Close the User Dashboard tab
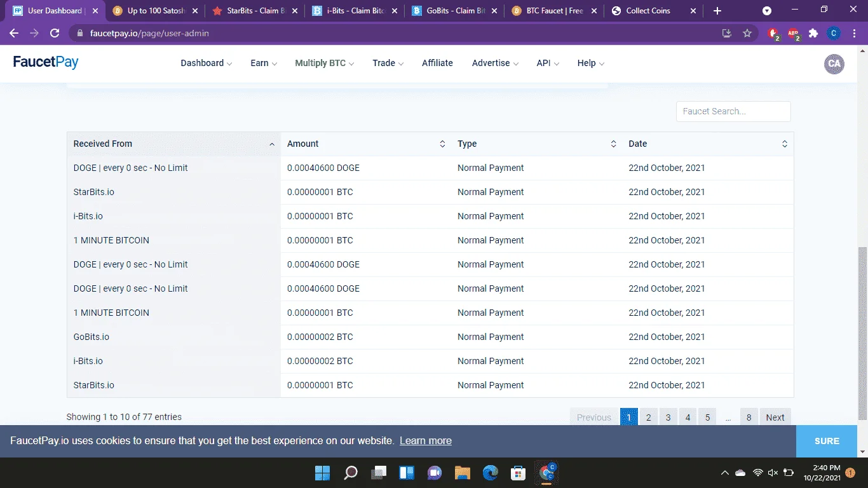Viewport: 868px width, 488px height. [95, 11]
